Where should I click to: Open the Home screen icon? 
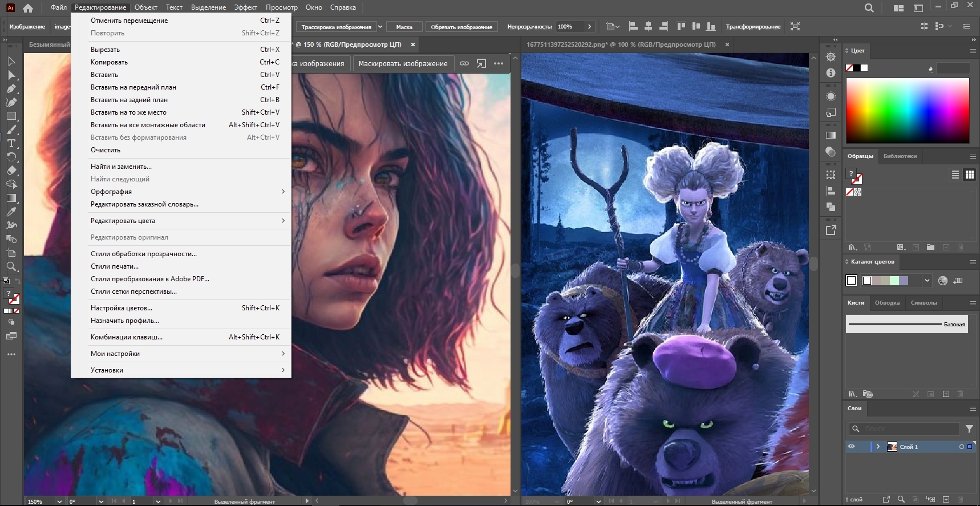28,8
